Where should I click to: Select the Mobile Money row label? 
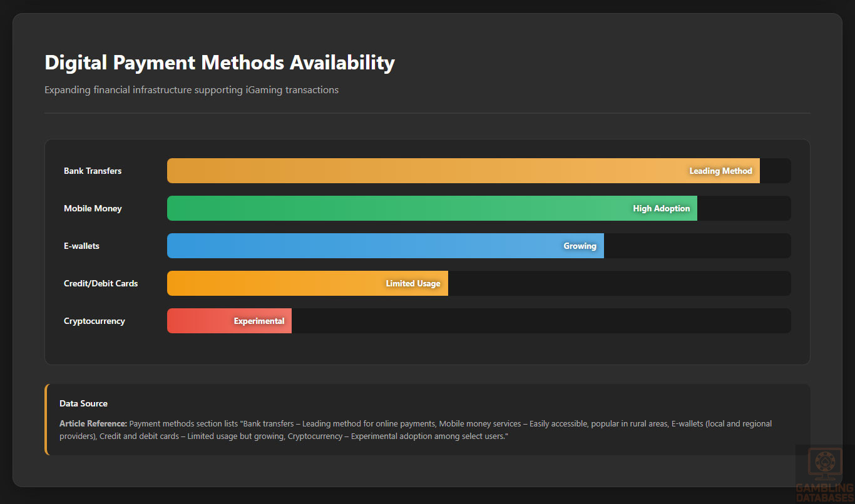pos(93,208)
